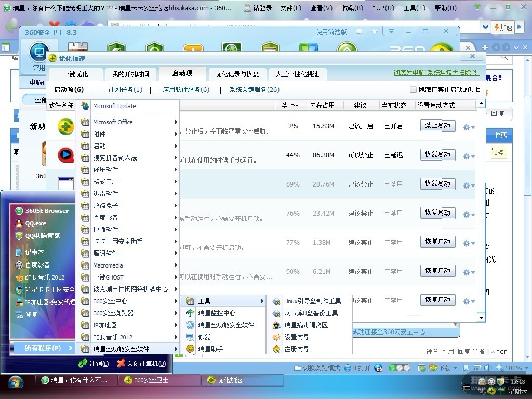The height and width of the screenshot is (399, 532).
Task: Launch Linux引导盘制作工具 in the submenu
Action: [x=312, y=301]
